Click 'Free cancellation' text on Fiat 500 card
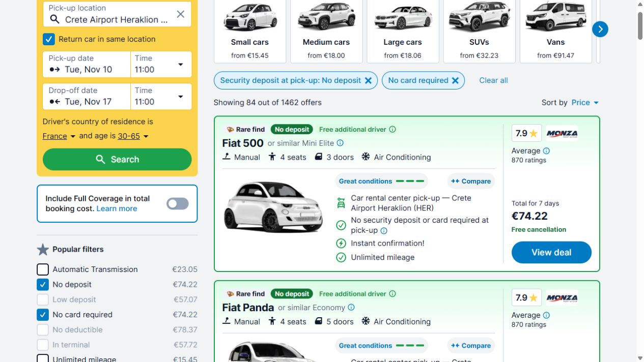Viewport: 644px width, 362px height. tap(539, 230)
